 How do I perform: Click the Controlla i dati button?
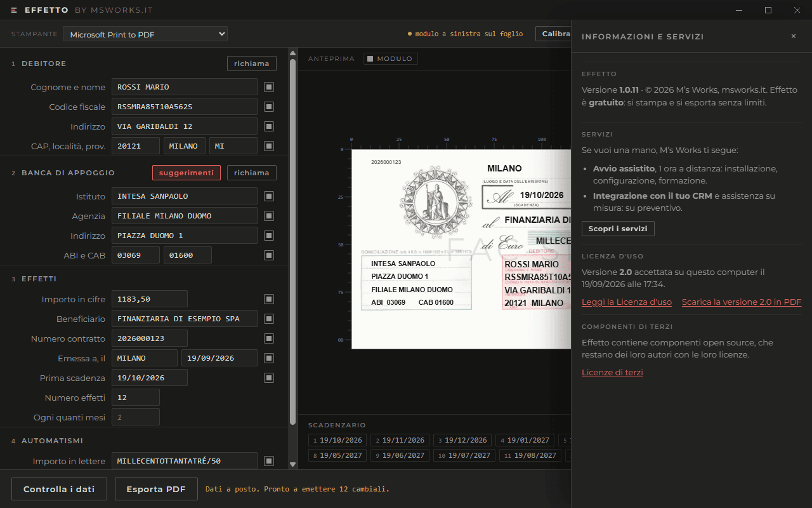(59, 489)
